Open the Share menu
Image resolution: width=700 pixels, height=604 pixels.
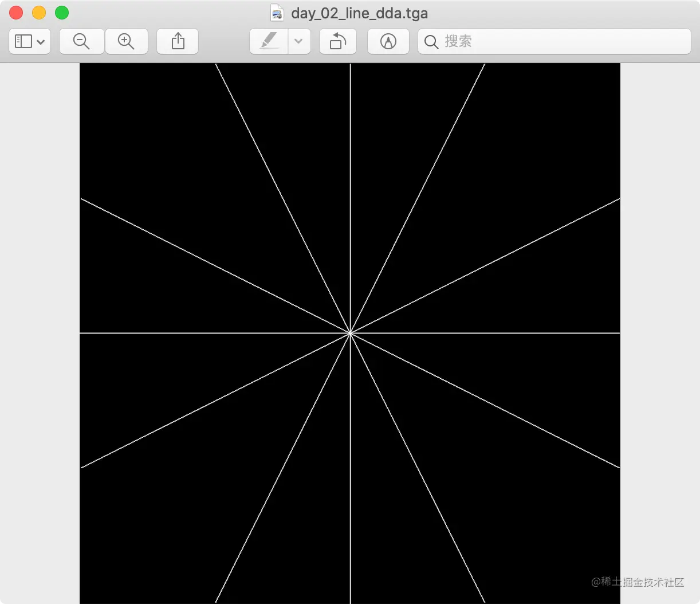tap(178, 41)
